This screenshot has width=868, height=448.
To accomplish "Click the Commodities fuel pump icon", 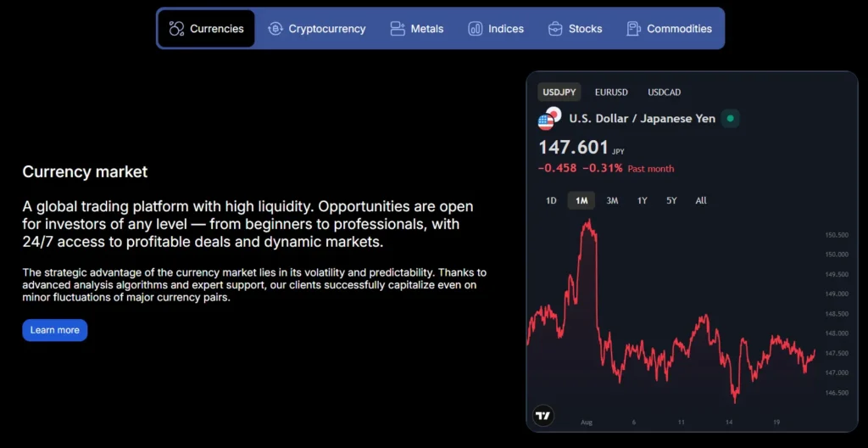I will [x=633, y=29].
